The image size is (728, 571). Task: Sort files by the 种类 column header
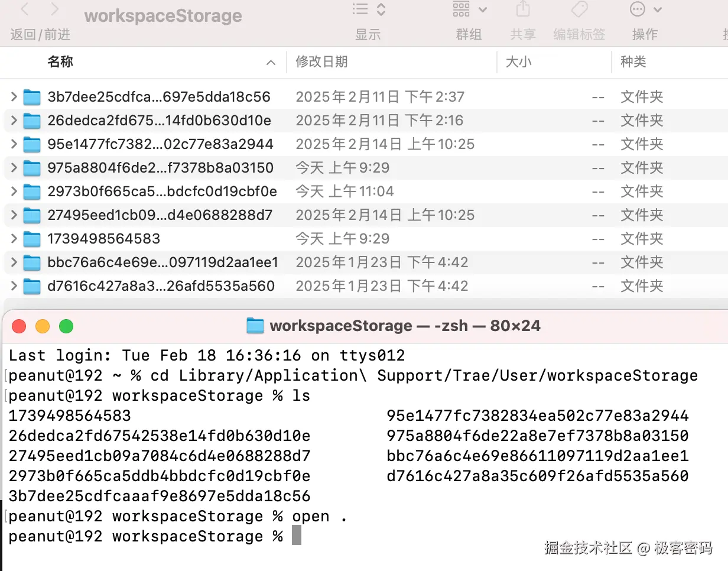[x=633, y=62]
